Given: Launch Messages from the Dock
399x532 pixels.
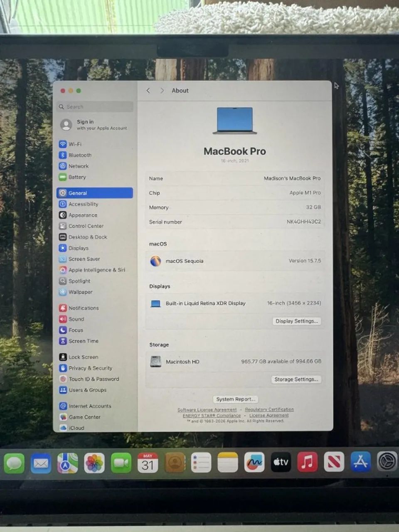Looking at the screenshot, I should [15, 463].
